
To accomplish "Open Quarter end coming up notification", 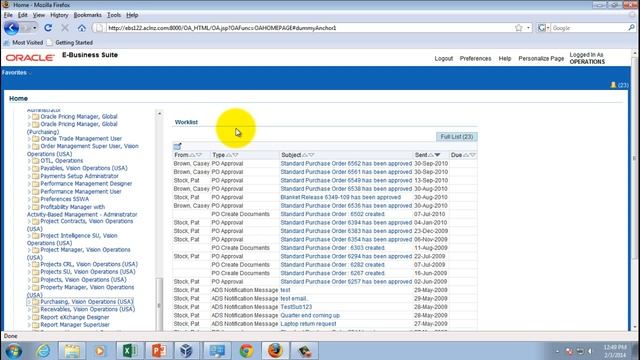I will (310, 316).
